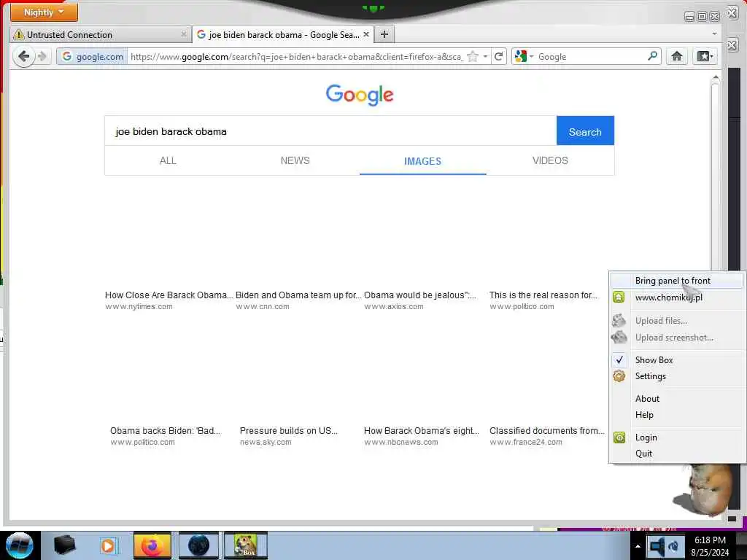
Task: Click the search query input field
Action: click(x=330, y=131)
